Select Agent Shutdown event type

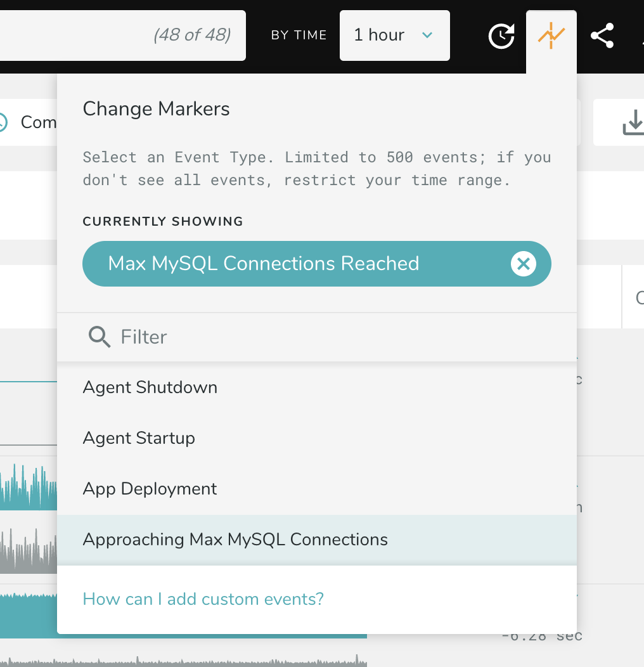150,387
